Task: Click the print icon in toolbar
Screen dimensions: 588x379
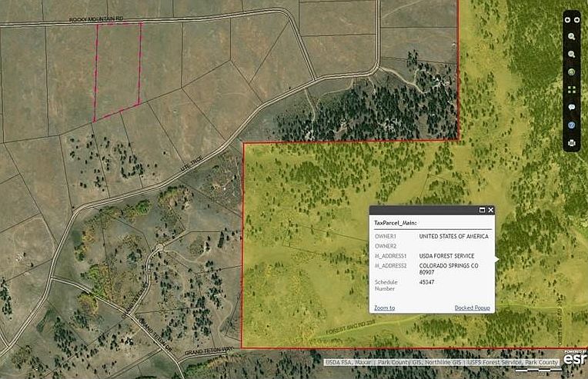Action: 572,143
